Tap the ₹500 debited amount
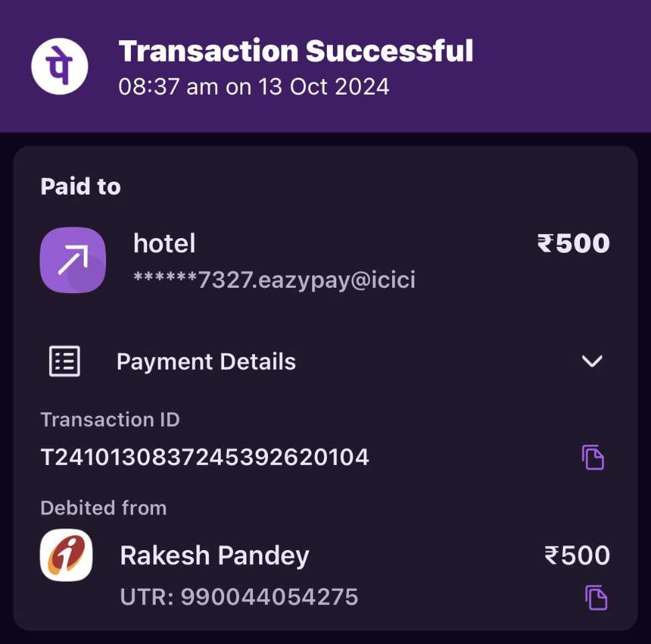The width and height of the screenshot is (651, 644). (x=577, y=555)
